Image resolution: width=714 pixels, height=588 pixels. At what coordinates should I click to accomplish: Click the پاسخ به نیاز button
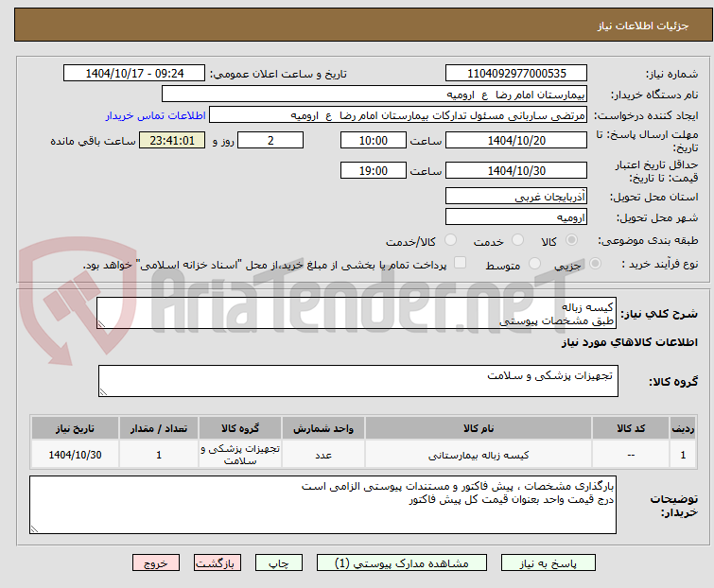[x=549, y=563]
